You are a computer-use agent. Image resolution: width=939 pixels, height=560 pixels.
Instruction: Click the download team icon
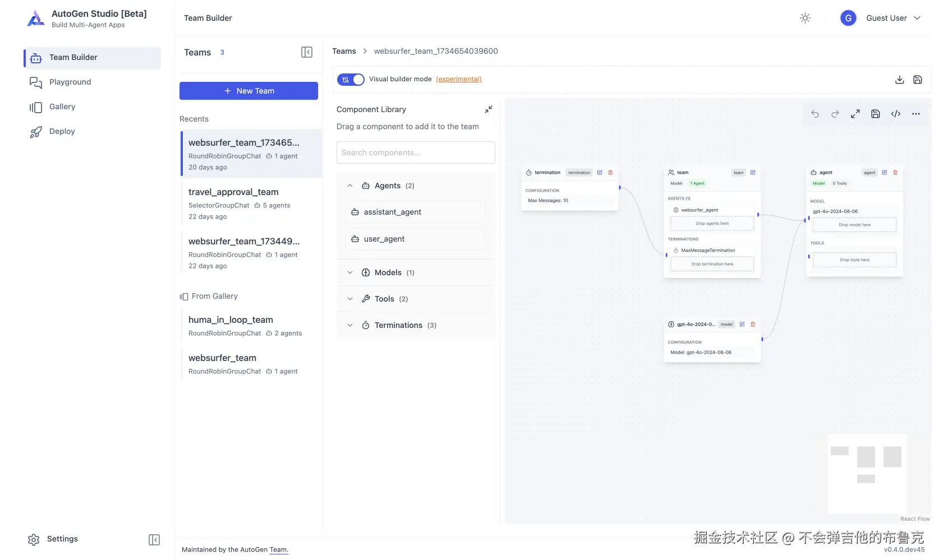pos(899,80)
